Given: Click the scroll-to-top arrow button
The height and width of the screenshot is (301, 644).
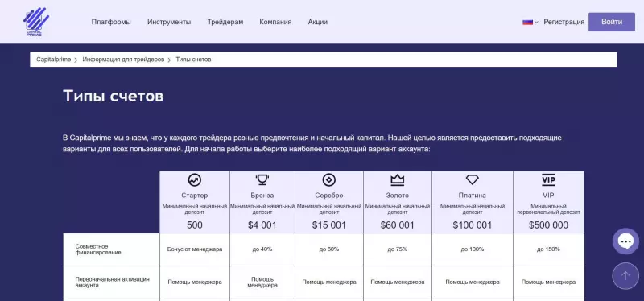Looking at the screenshot, I should coord(625,276).
